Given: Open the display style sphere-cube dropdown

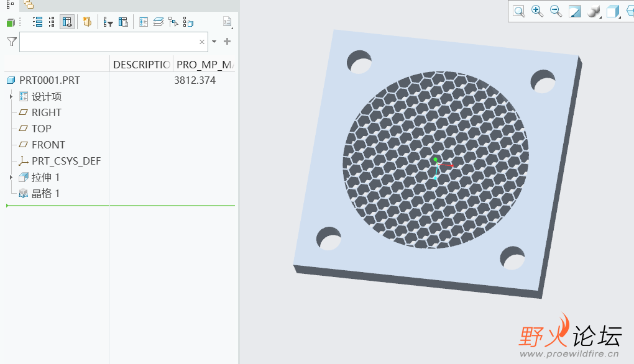Looking at the screenshot, I should click(594, 11).
